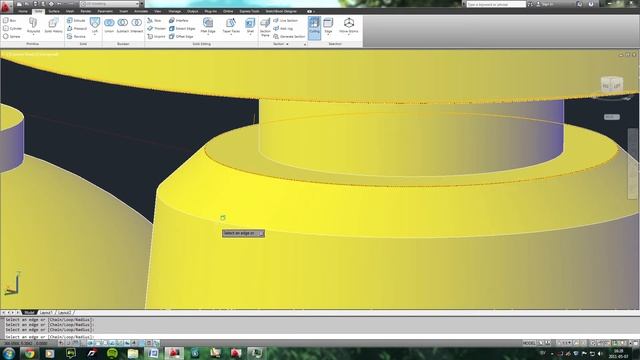The width and height of the screenshot is (640, 360).
Task: Click the Subtract boolean icon
Action: [x=123, y=25]
